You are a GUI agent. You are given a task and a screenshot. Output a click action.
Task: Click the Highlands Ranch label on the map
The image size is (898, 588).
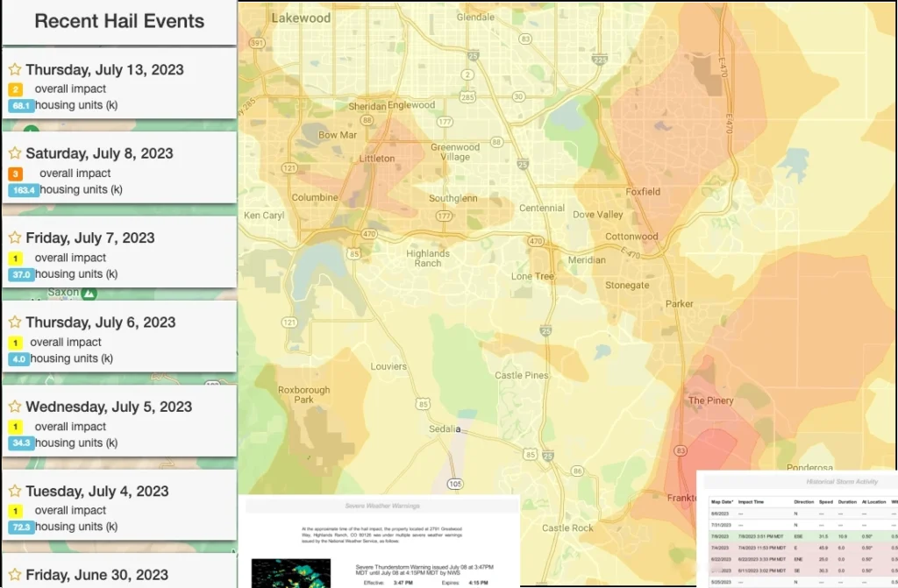click(x=428, y=258)
